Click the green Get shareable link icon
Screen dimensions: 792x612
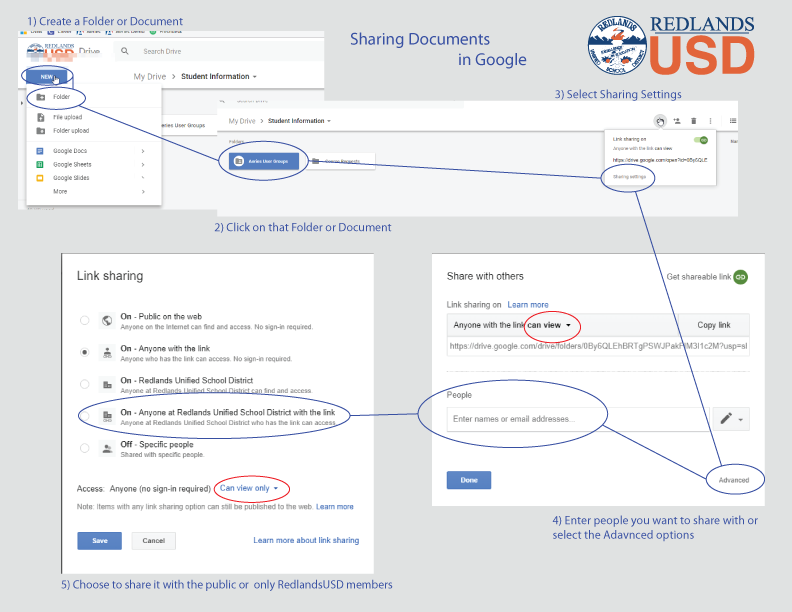(x=740, y=277)
